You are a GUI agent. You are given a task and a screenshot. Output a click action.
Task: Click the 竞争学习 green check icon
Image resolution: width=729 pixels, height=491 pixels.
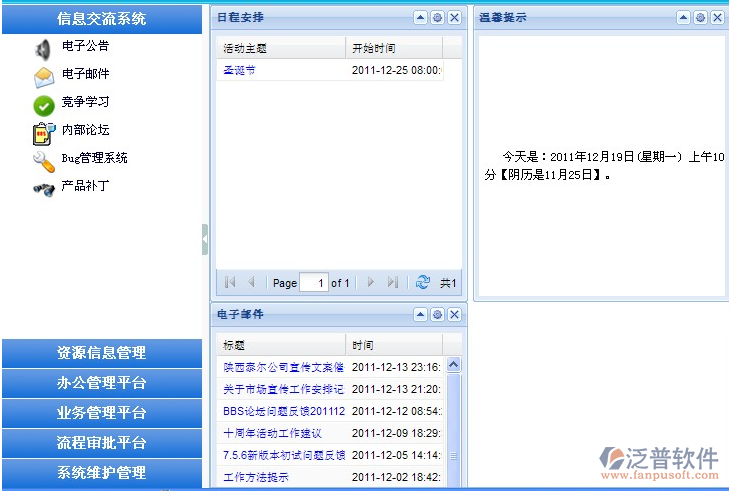coord(44,106)
